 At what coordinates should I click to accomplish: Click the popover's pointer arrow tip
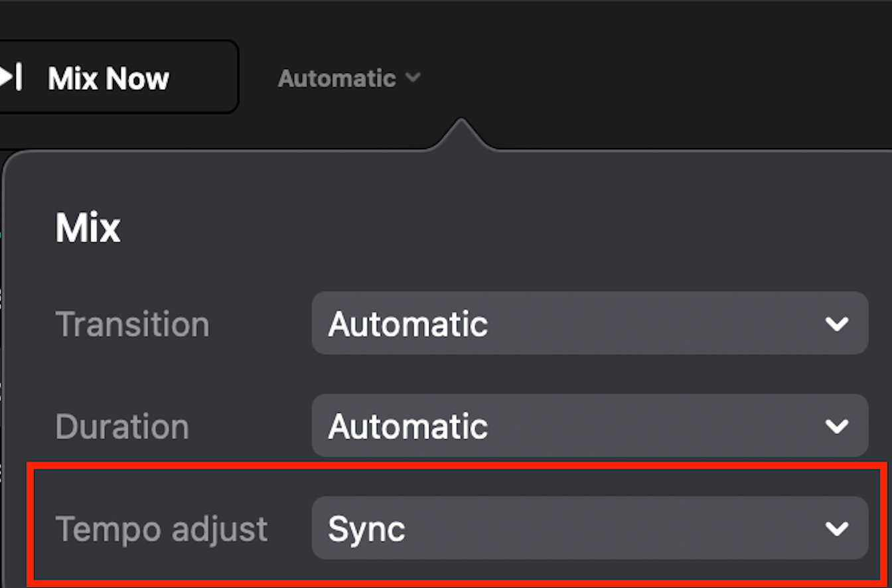(461, 123)
